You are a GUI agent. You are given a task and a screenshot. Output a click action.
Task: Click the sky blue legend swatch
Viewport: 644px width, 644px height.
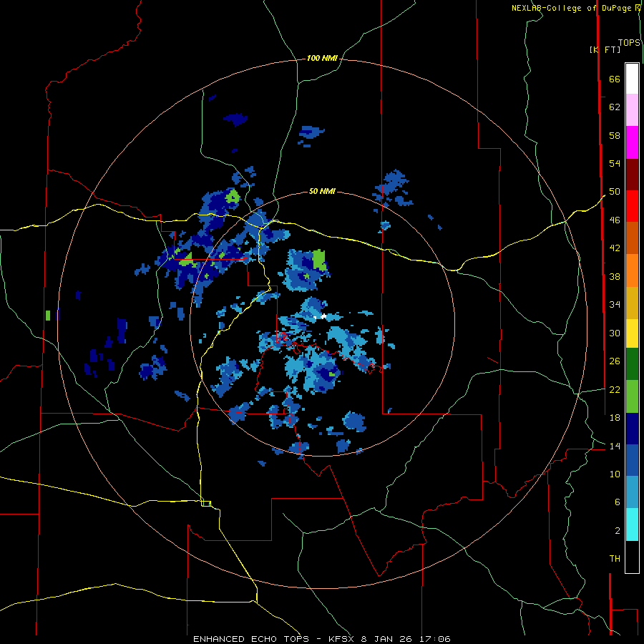click(x=632, y=492)
